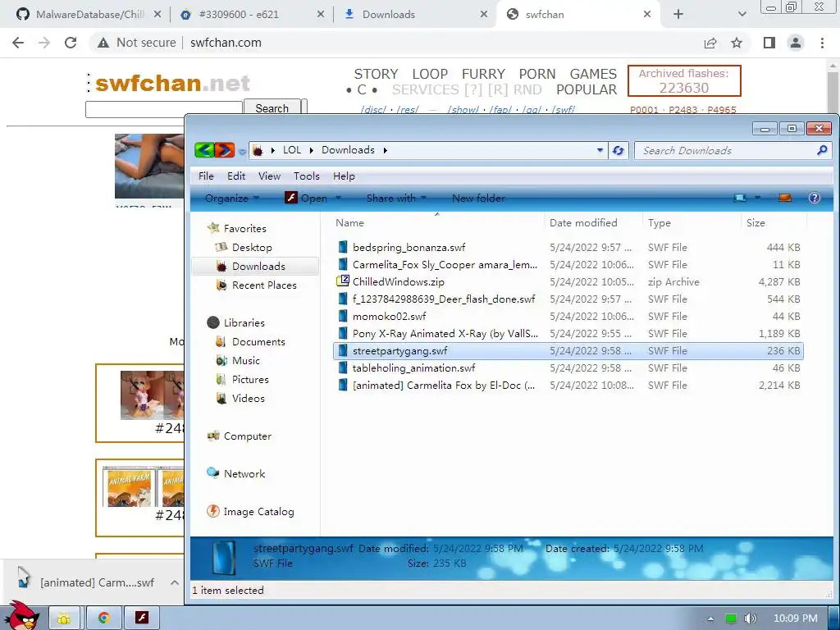Go back in Chrome browser
Screen dimensions: 840x630
[18, 43]
